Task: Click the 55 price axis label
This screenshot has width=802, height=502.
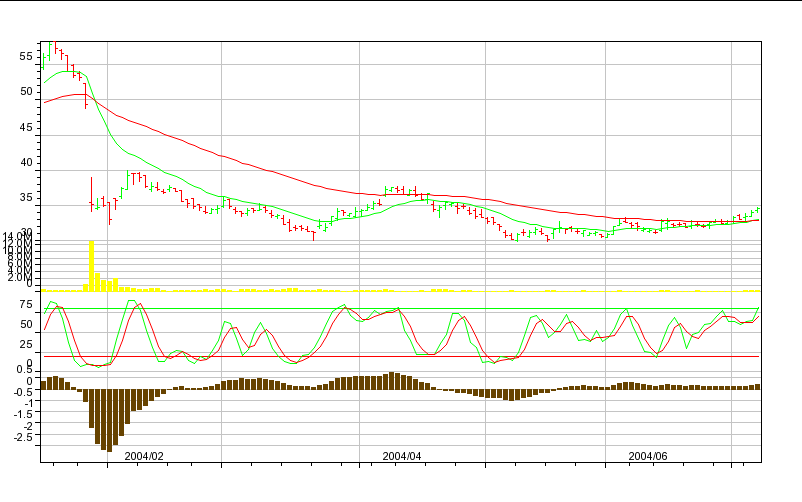Action: point(27,56)
